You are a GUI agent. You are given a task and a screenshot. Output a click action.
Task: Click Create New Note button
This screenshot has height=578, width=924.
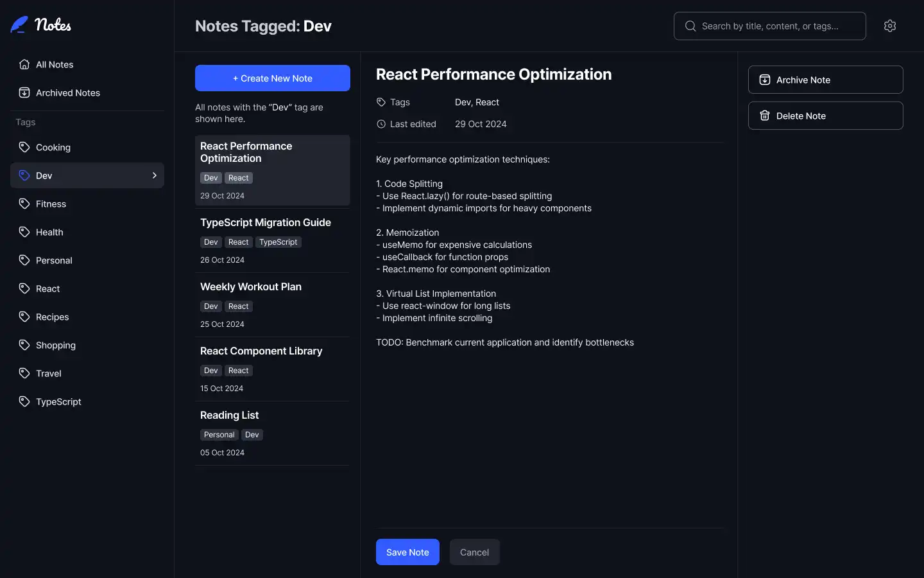pos(273,78)
